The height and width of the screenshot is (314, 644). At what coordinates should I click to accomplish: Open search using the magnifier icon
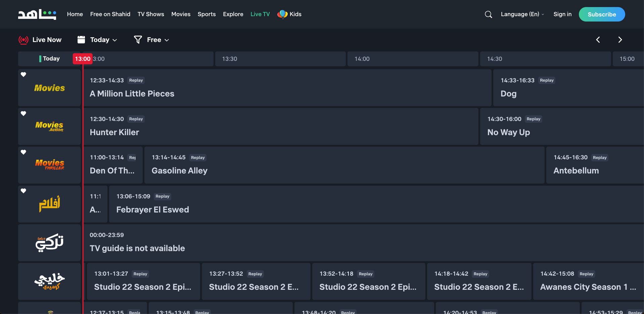488,14
